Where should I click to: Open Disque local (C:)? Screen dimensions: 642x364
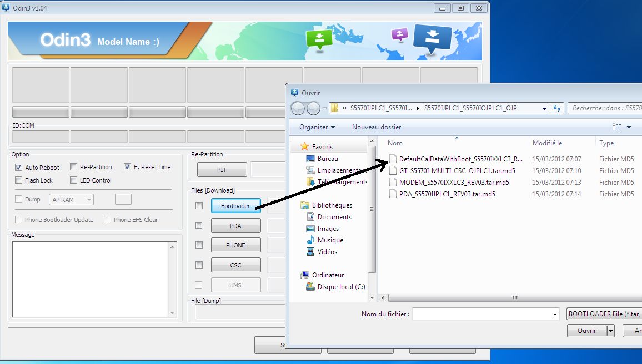tap(341, 287)
